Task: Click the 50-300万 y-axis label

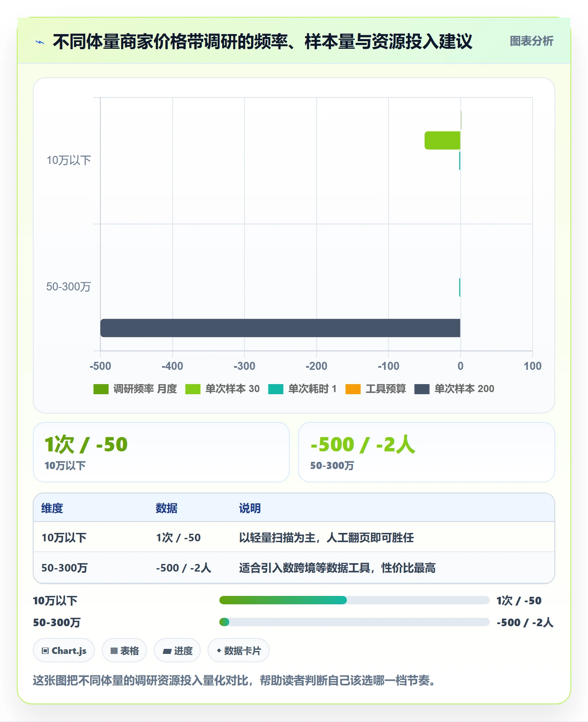Action: [68, 287]
